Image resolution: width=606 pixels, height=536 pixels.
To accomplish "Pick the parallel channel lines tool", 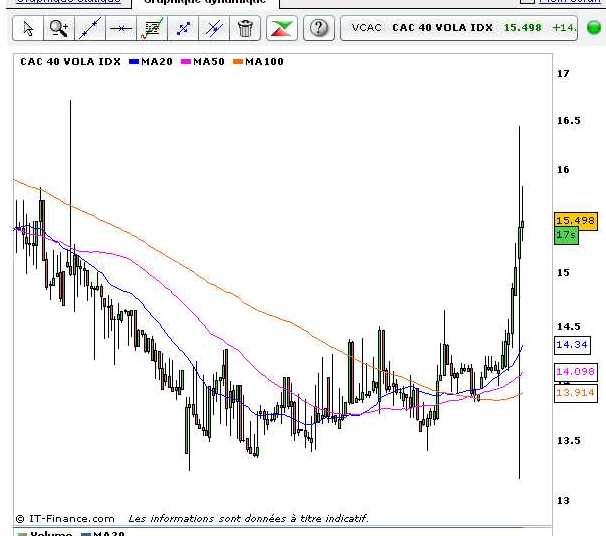I will pyautogui.click(x=214, y=28).
